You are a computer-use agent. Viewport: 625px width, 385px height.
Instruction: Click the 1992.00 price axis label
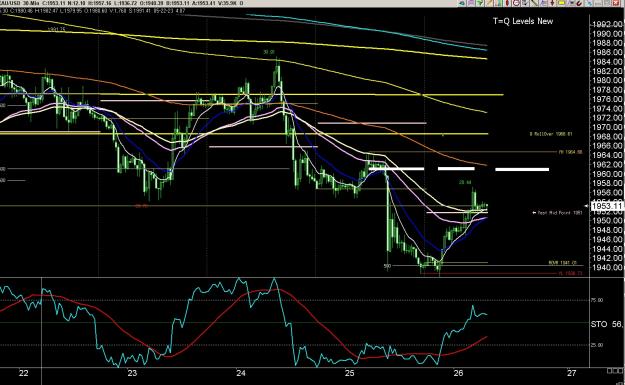[608, 24]
